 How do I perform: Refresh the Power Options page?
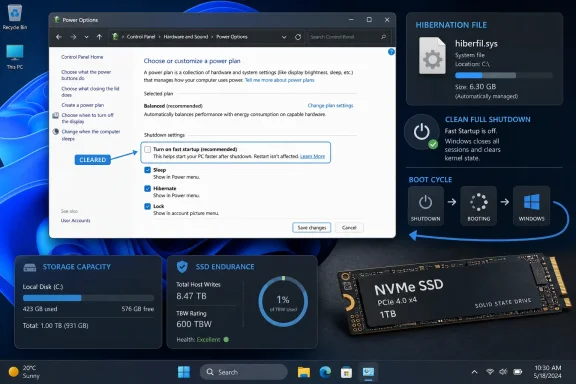pos(298,37)
